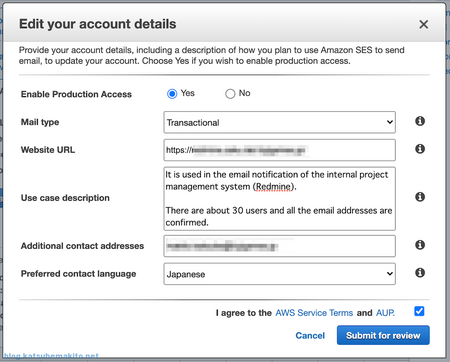Focus the Website URL input field
Screen dimensions: 450x362
pos(279,150)
